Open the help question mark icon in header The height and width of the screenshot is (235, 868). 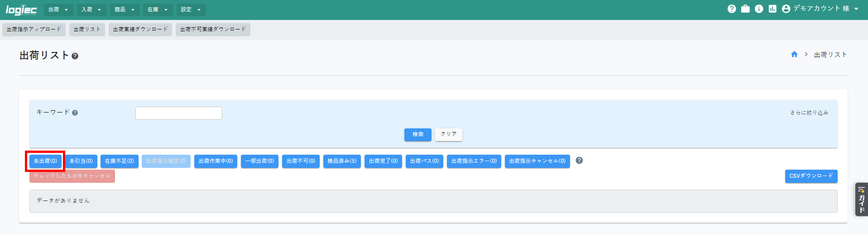pyautogui.click(x=731, y=9)
